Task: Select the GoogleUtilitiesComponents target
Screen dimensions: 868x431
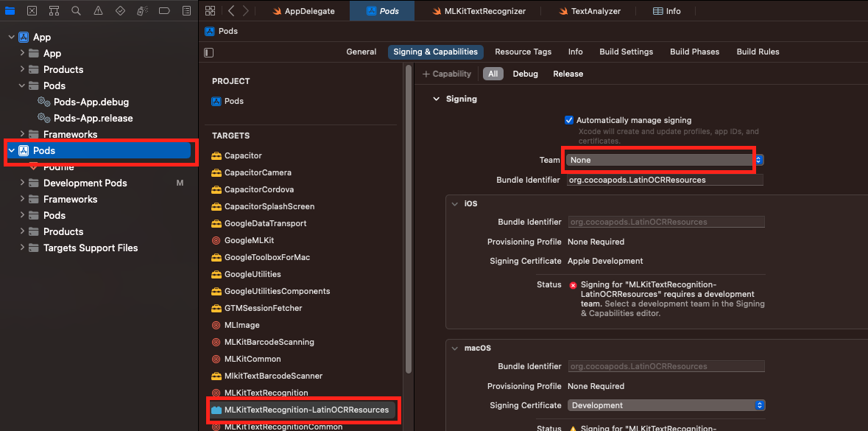Action: pyautogui.click(x=271, y=291)
